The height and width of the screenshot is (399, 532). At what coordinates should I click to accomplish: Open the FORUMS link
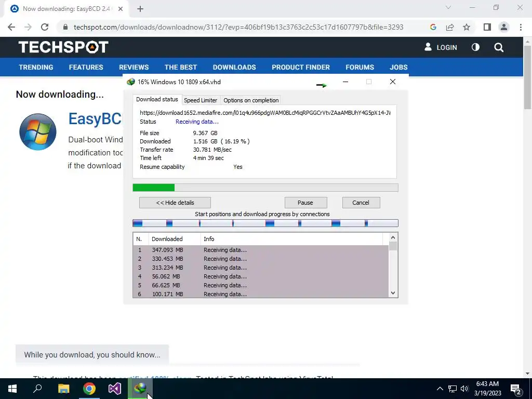click(360, 67)
